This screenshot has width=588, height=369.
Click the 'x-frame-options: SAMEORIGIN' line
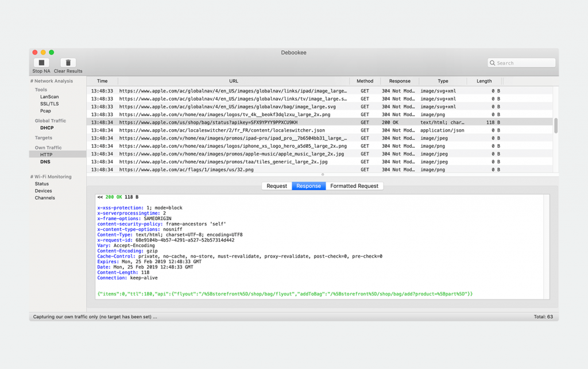click(134, 218)
